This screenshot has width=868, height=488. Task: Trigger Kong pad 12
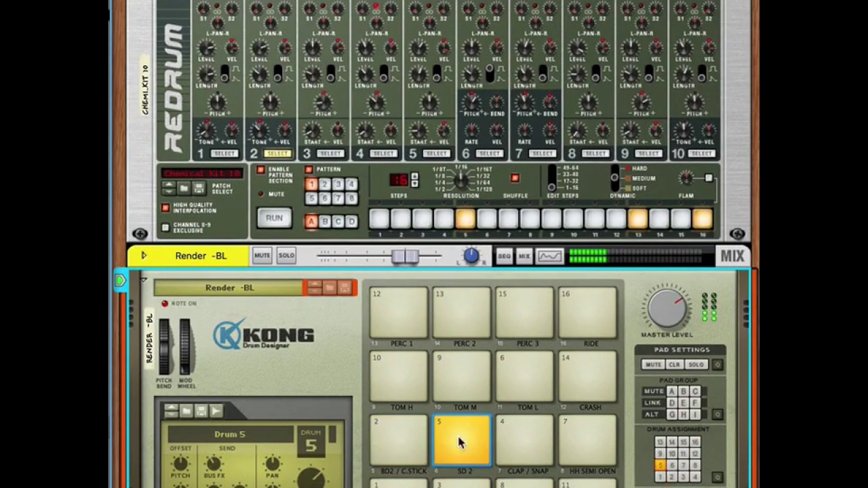coord(399,312)
